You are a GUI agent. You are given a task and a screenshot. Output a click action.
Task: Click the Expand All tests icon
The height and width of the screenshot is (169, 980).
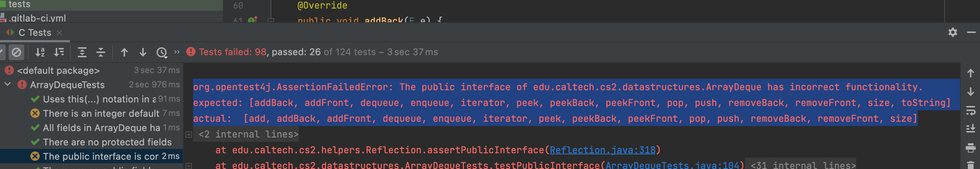tap(82, 52)
